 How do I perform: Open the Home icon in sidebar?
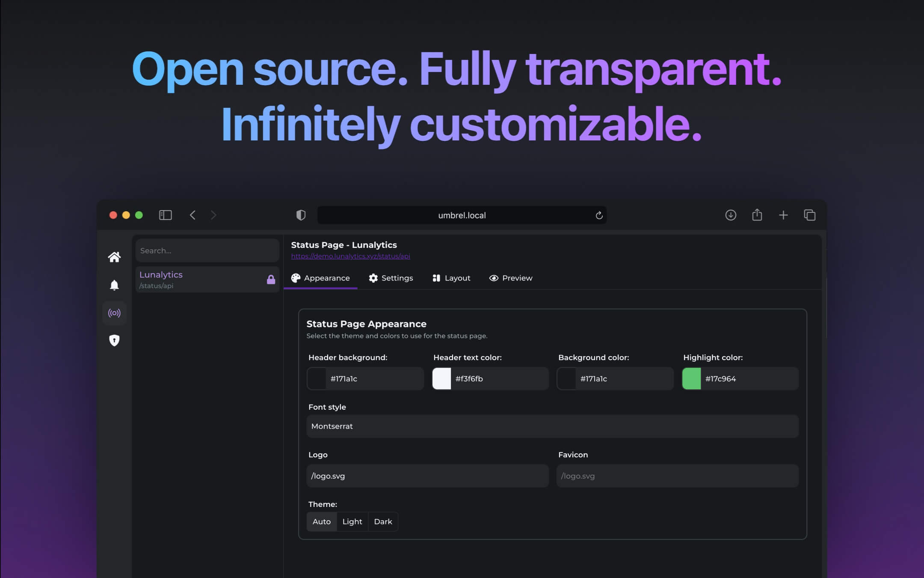(114, 257)
